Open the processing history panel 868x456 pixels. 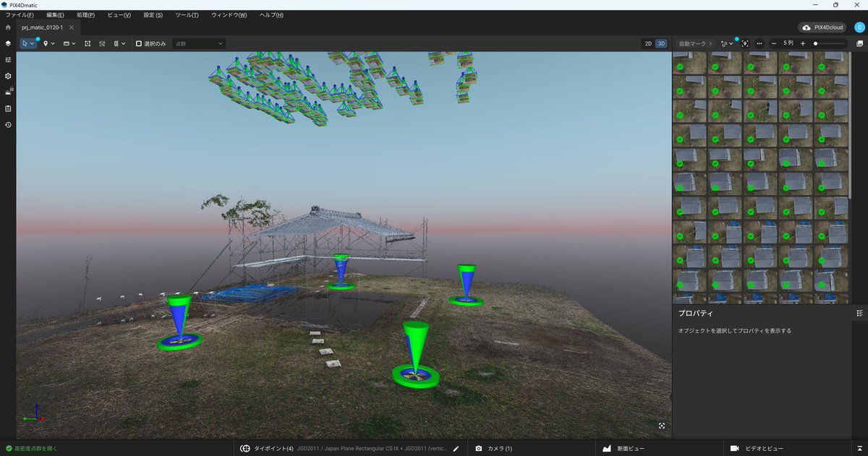(7, 125)
